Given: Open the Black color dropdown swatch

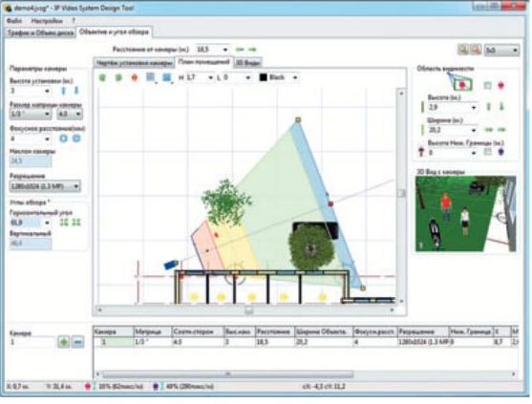Looking at the screenshot, I should click(279, 77).
